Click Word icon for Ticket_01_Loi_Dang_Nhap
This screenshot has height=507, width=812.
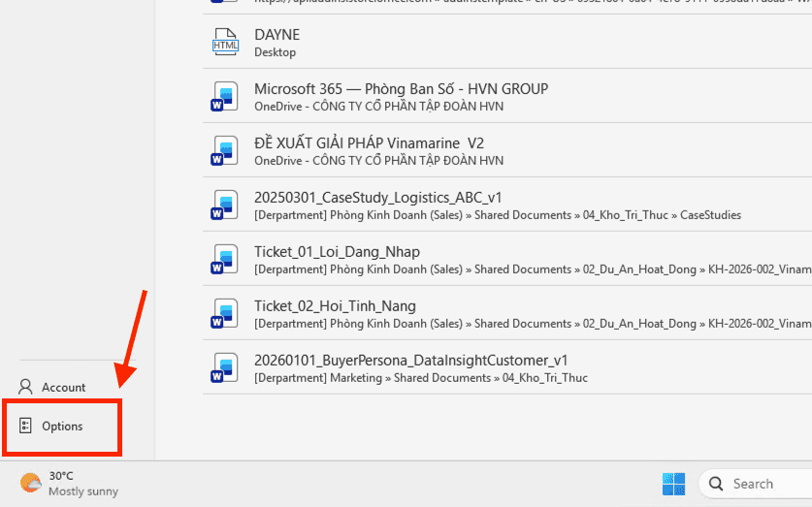[x=225, y=259]
